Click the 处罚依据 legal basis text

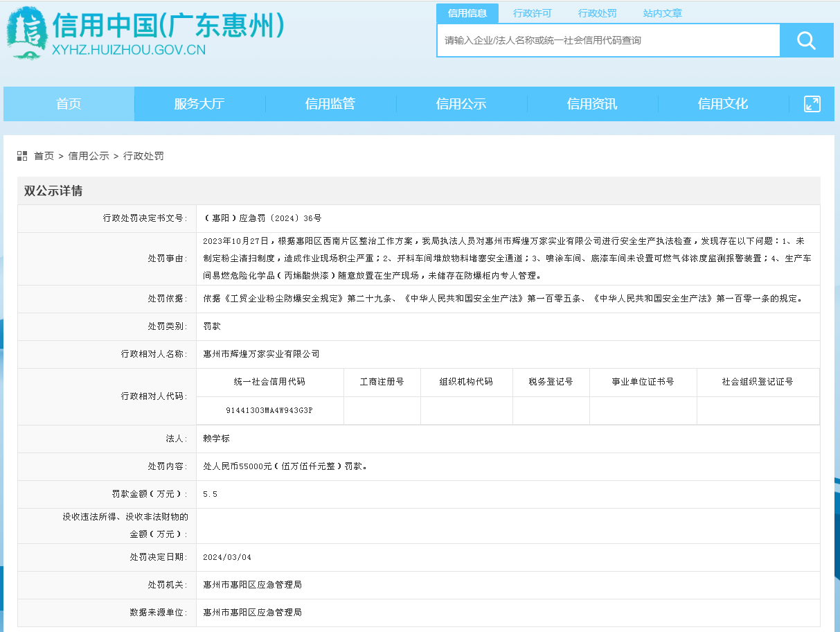tap(503, 299)
